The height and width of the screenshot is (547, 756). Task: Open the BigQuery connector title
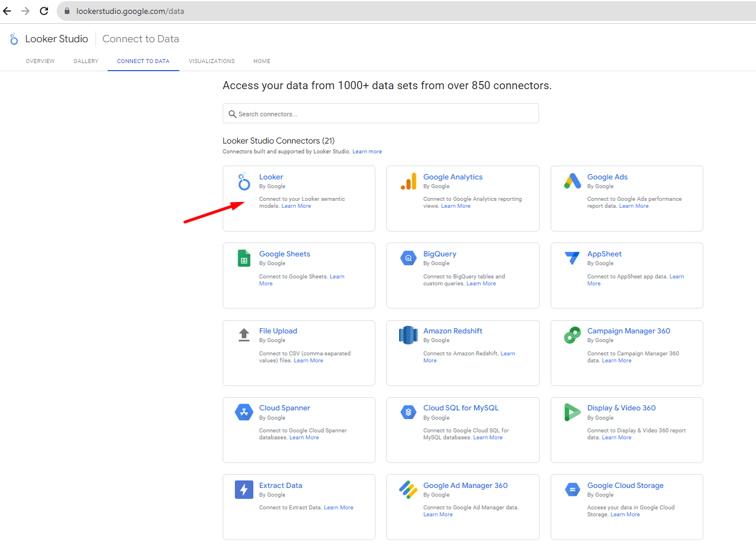point(440,254)
